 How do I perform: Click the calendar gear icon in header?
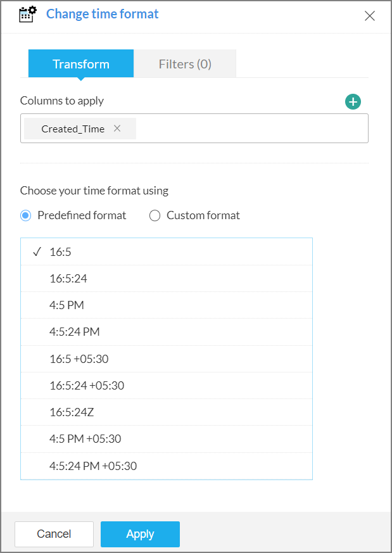(x=28, y=15)
